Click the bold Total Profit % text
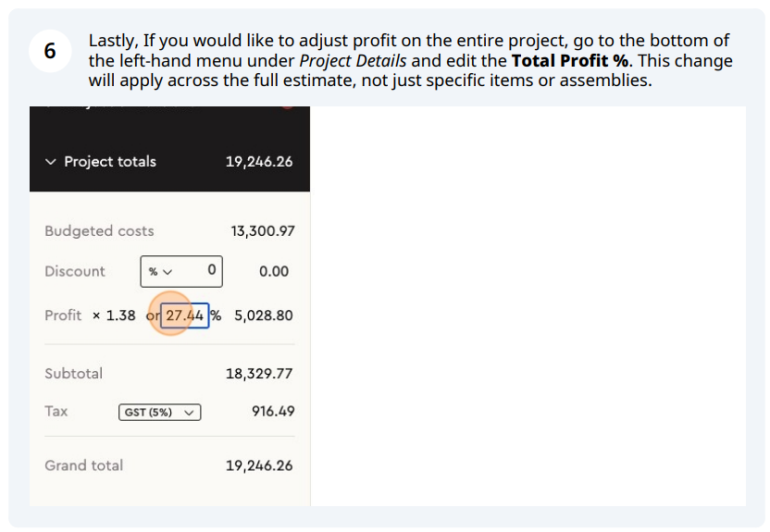The height and width of the screenshot is (532, 770). (570, 61)
